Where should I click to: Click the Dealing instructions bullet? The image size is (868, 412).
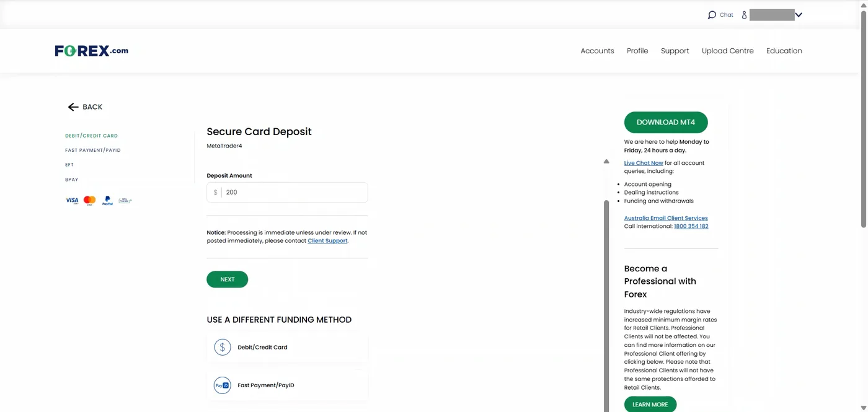(x=652, y=193)
